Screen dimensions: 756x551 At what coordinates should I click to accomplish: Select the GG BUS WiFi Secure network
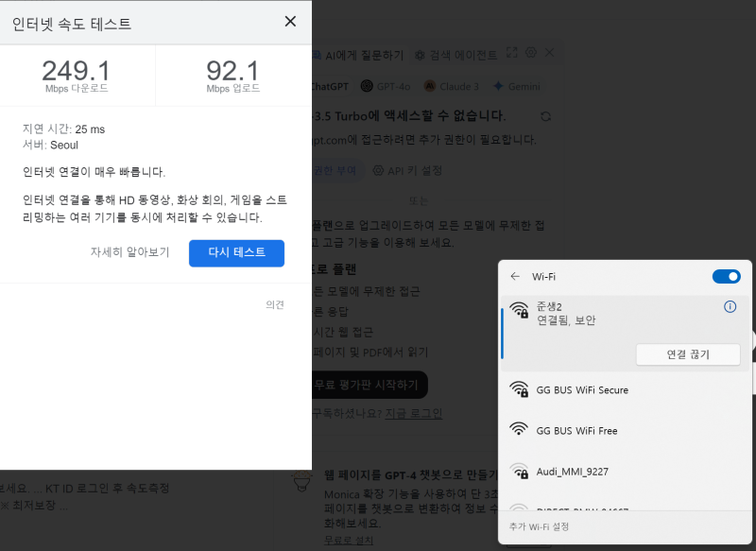[625, 389]
